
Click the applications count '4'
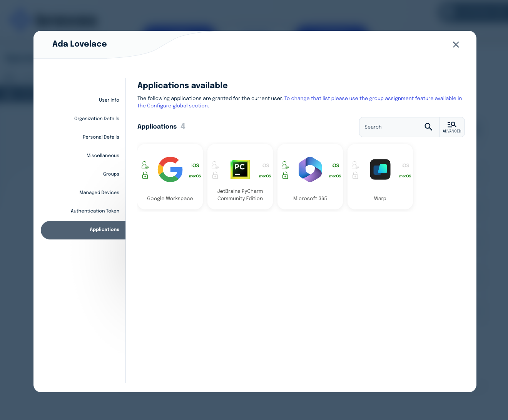coord(183,126)
